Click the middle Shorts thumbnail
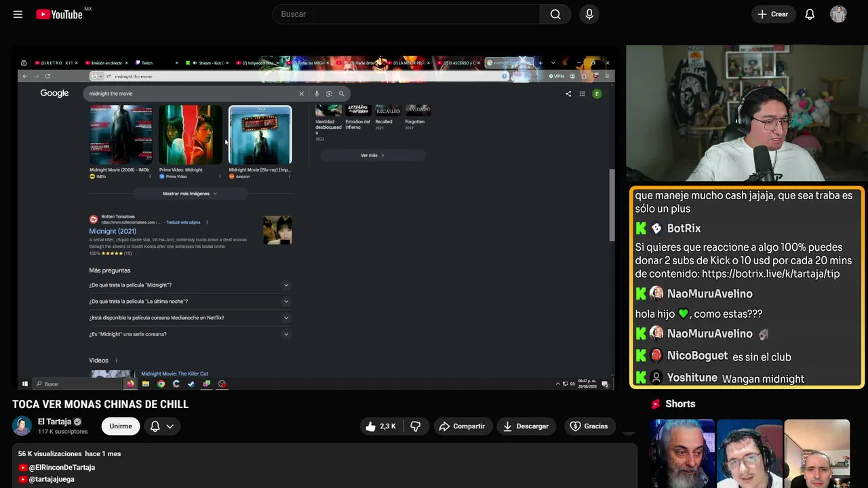 (x=749, y=453)
